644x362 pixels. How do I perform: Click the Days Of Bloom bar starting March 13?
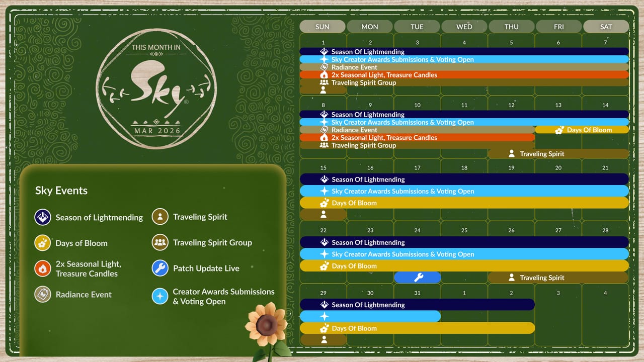pyautogui.click(x=582, y=130)
